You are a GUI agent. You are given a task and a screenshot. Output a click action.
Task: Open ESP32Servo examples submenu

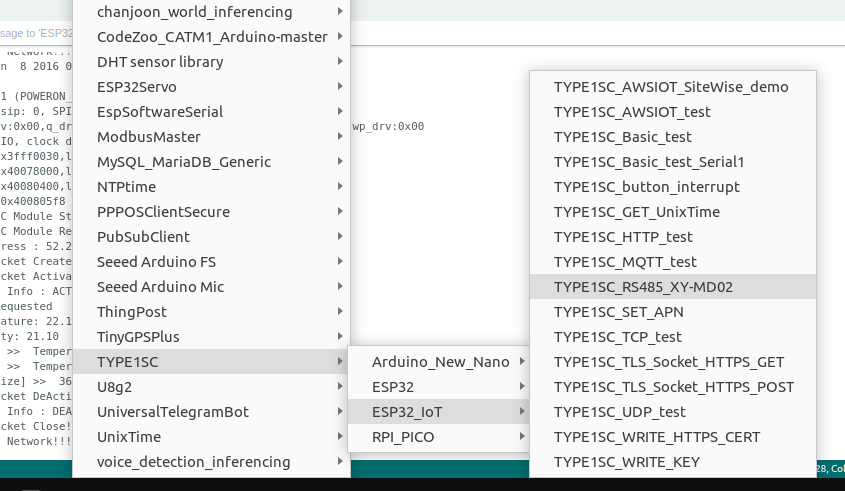tap(211, 87)
